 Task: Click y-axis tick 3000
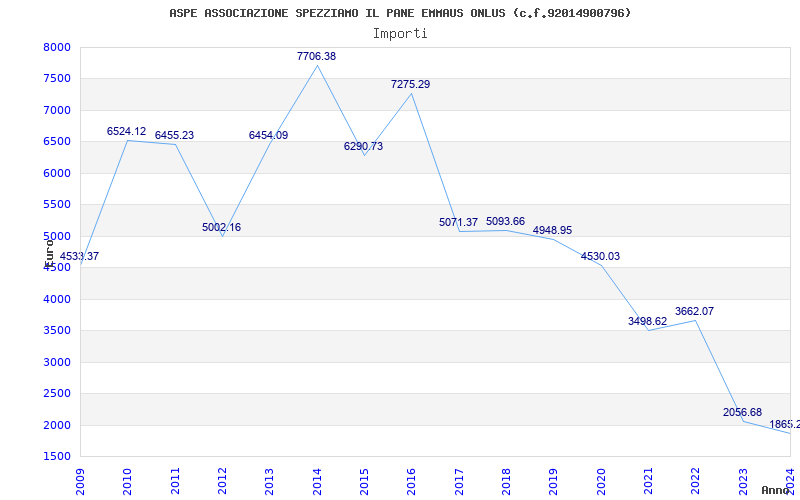(x=57, y=362)
